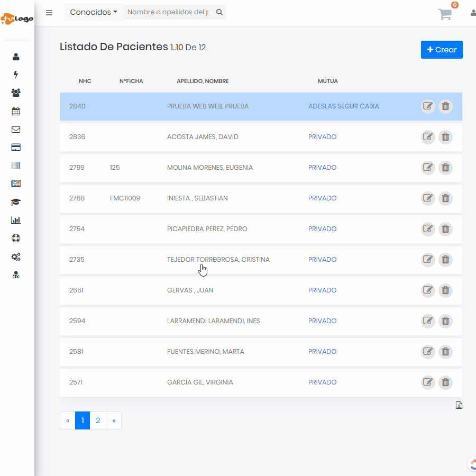
Task: Click the settings gears icon in sidebar
Action: pyautogui.click(x=16, y=257)
